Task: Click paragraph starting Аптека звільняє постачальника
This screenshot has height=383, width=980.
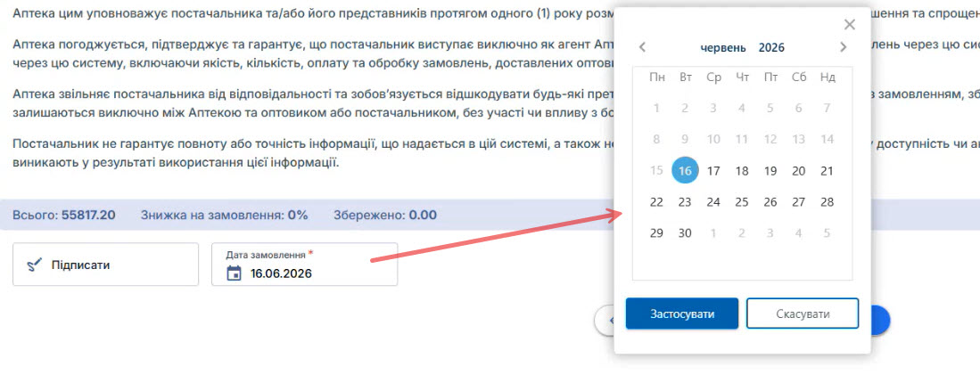Action: pos(312,103)
